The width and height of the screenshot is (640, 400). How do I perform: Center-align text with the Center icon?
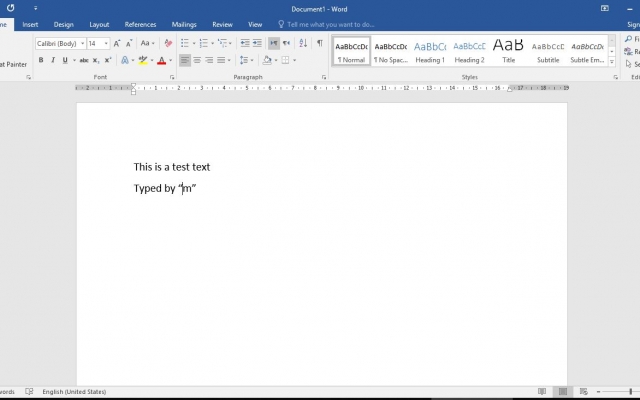[197, 60]
